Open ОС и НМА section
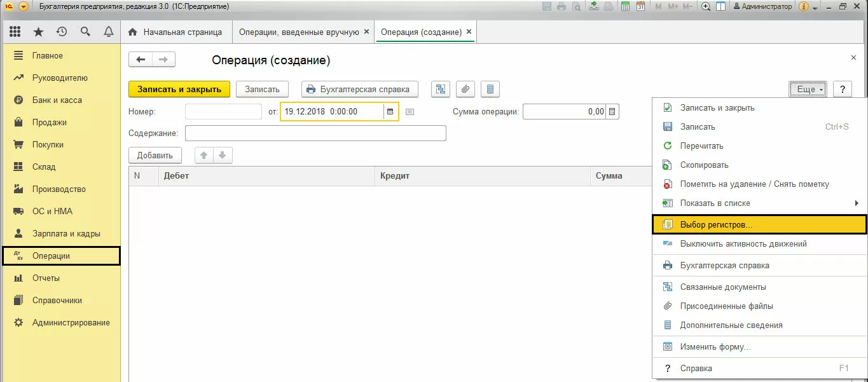Screen dimensions: 868x382 [60, 212]
